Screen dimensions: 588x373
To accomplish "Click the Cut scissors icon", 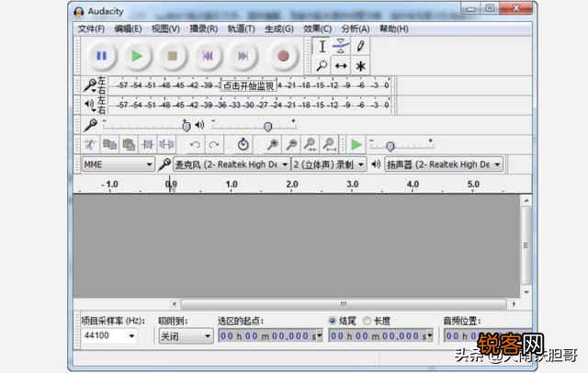I will pyautogui.click(x=91, y=145).
